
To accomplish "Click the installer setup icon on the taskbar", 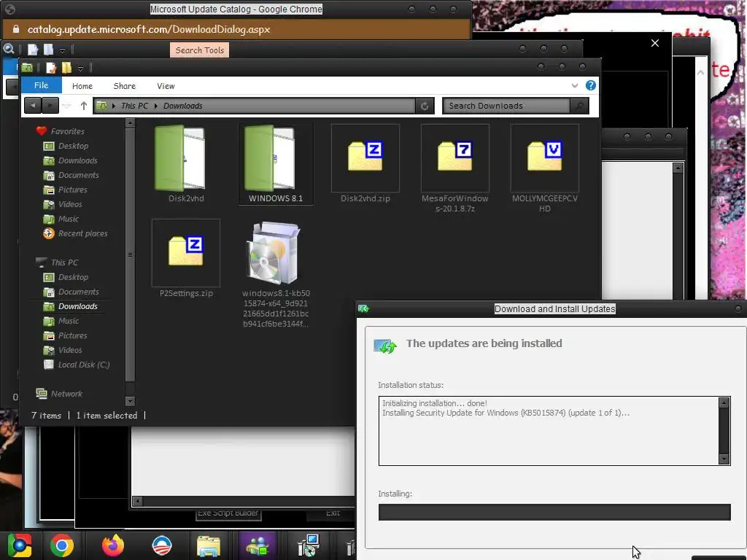I will pos(309,545).
